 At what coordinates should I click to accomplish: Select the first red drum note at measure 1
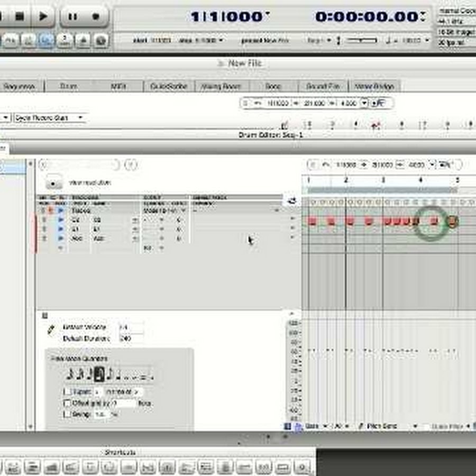[x=312, y=221]
